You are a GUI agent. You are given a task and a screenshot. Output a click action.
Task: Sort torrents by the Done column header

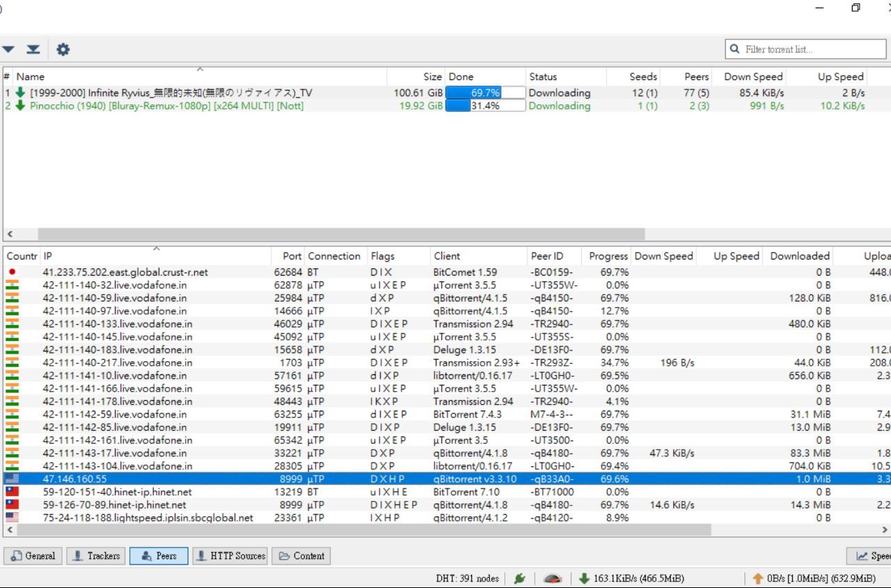tap(485, 77)
